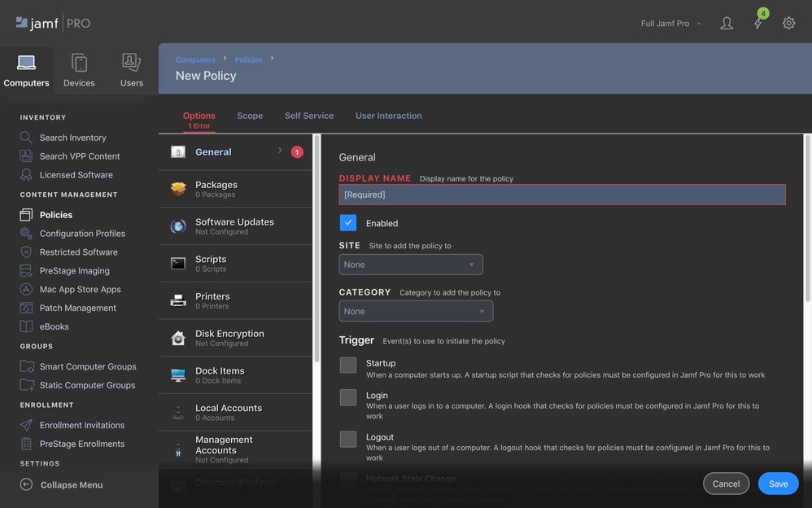Viewport: 812px width, 508px height.
Task: Check the Login trigger checkbox
Action: click(348, 397)
